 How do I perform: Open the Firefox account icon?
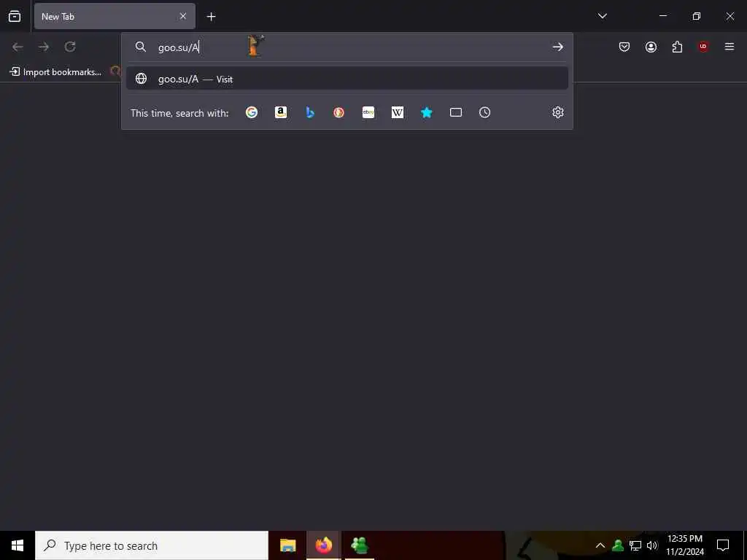click(651, 47)
